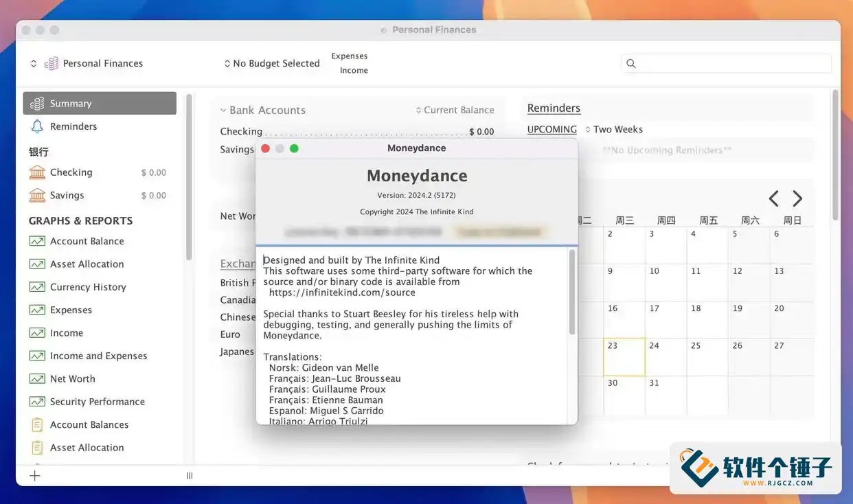Click the Norsk: Gideon van Melle credit line

[x=323, y=367]
